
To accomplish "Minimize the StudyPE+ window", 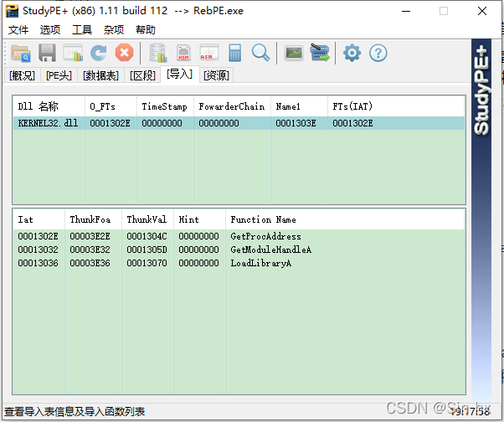I will click(x=406, y=11).
